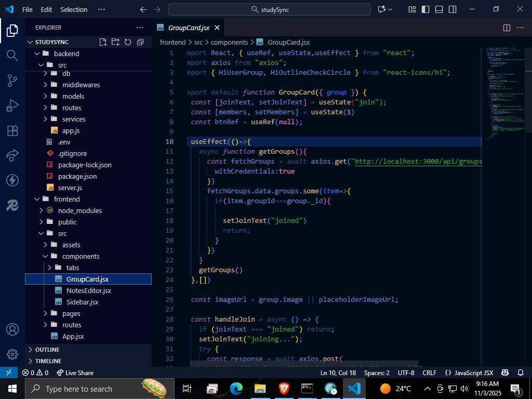
Task: Open the Search view in activity bar
Action: (12, 55)
